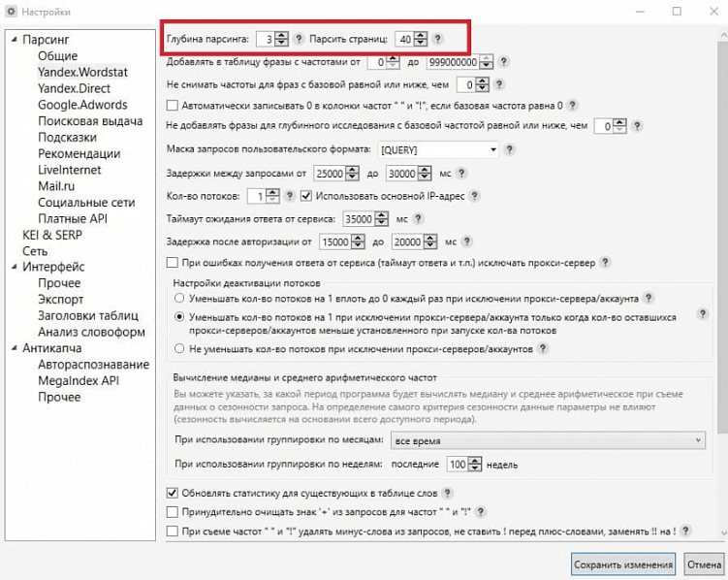Screen dimensions: 728x580
Task: Open help for Не снимать частоты setting
Action: pos(499,84)
